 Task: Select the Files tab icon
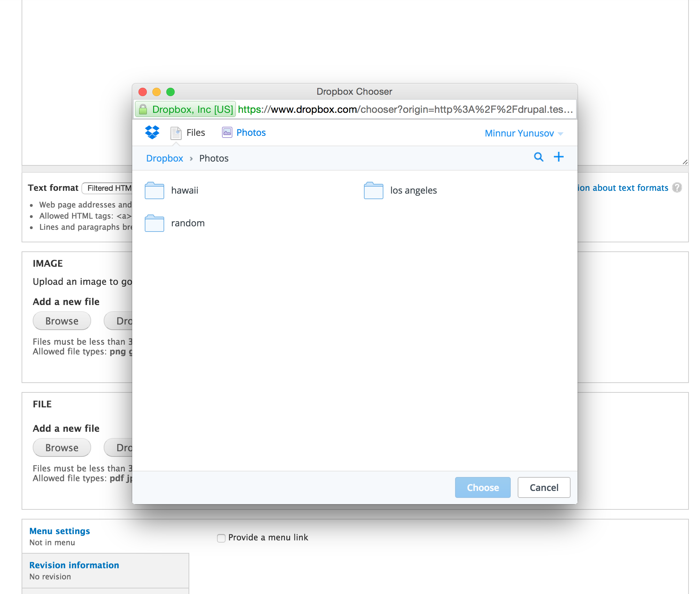pos(177,133)
